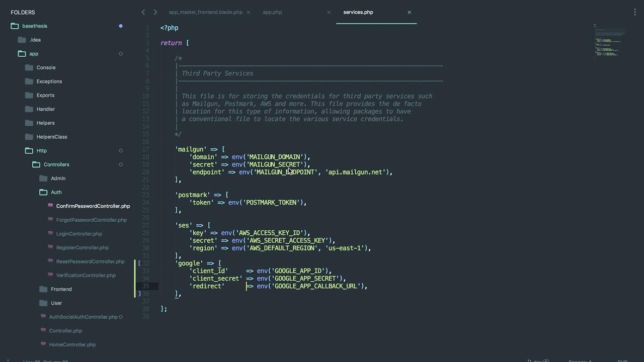Place cursor on the 'google' array key
Screen dimensions: 644x362
pyautogui.click(x=189, y=263)
